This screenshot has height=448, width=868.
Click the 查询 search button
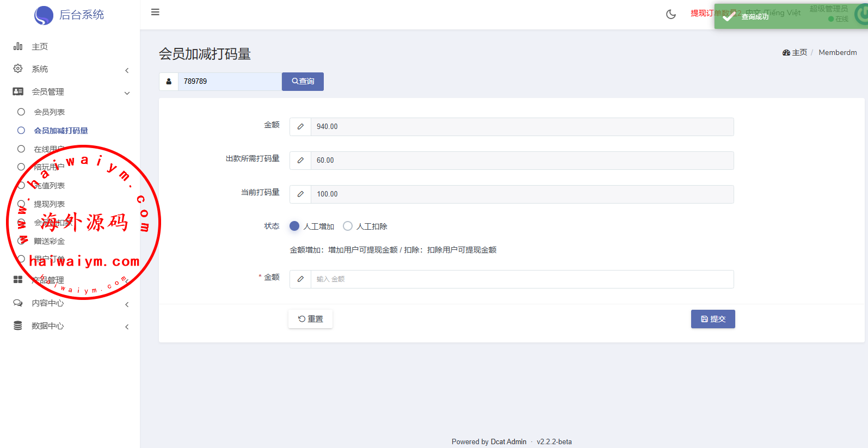pos(303,82)
